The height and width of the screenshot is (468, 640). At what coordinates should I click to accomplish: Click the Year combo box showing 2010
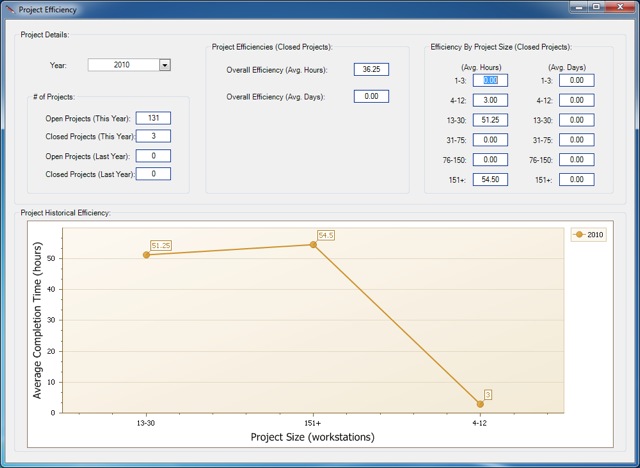[x=123, y=65]
